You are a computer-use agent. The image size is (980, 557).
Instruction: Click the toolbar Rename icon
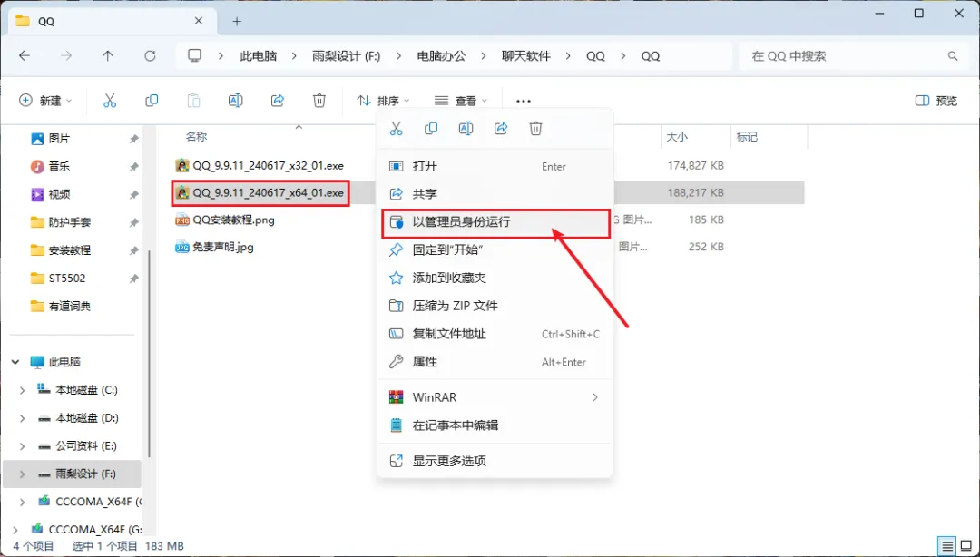[236, 101]
